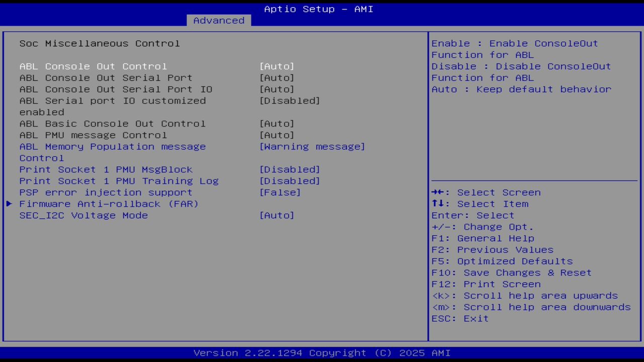
Task: Open the ABL Console Out Serial Port options
Action: (106, 77)
